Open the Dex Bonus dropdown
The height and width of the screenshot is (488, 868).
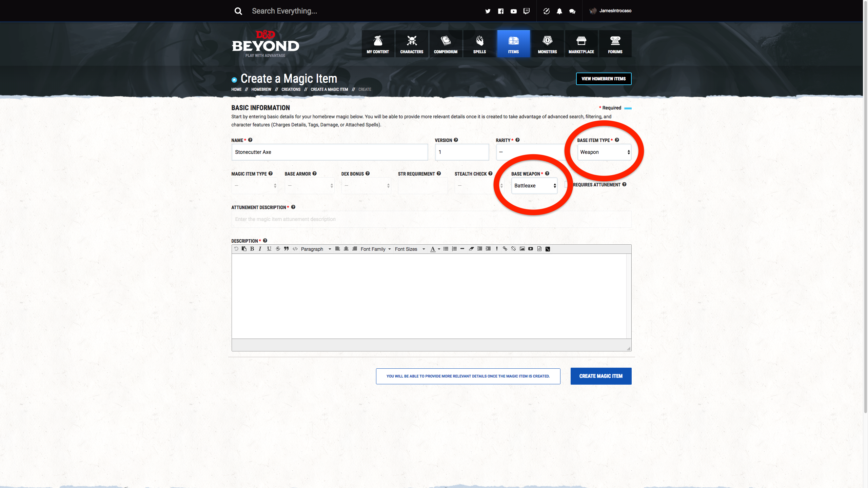366,186
